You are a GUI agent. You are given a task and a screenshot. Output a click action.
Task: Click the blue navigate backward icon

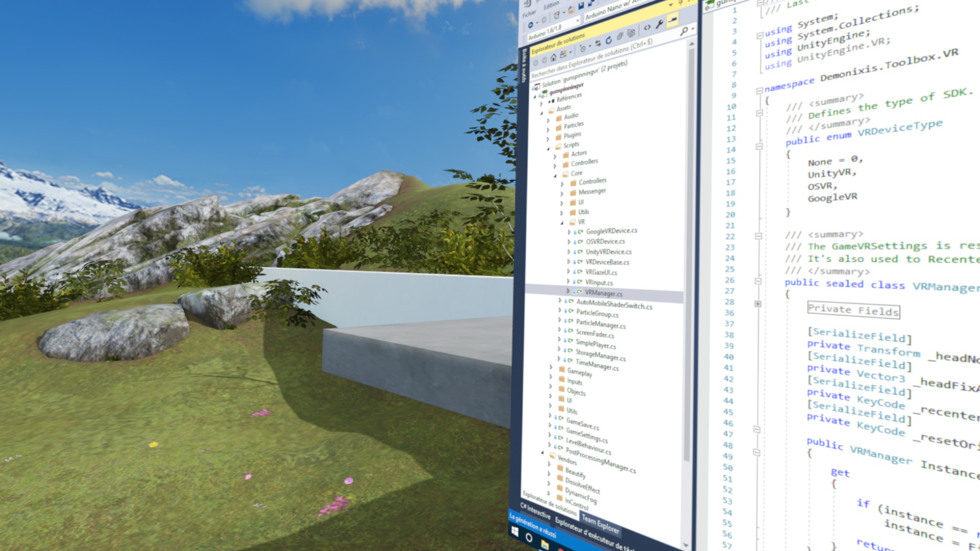point(530,24)
